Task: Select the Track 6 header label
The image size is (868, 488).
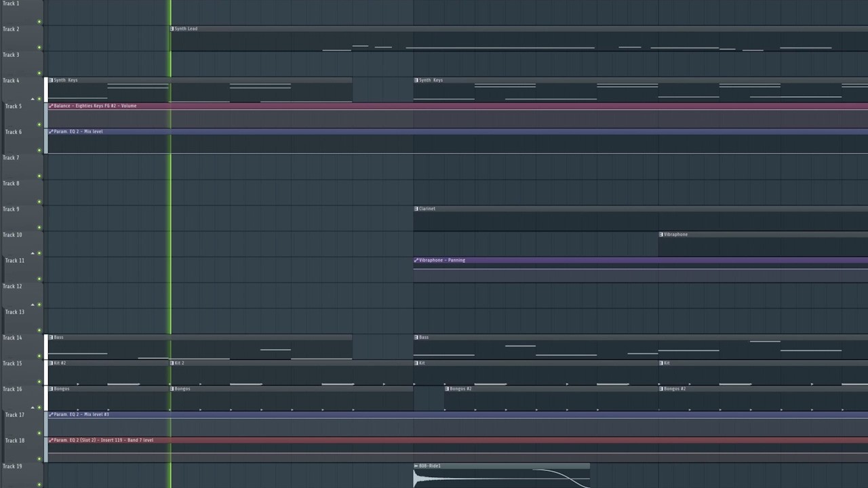Action: coord(14,132)
